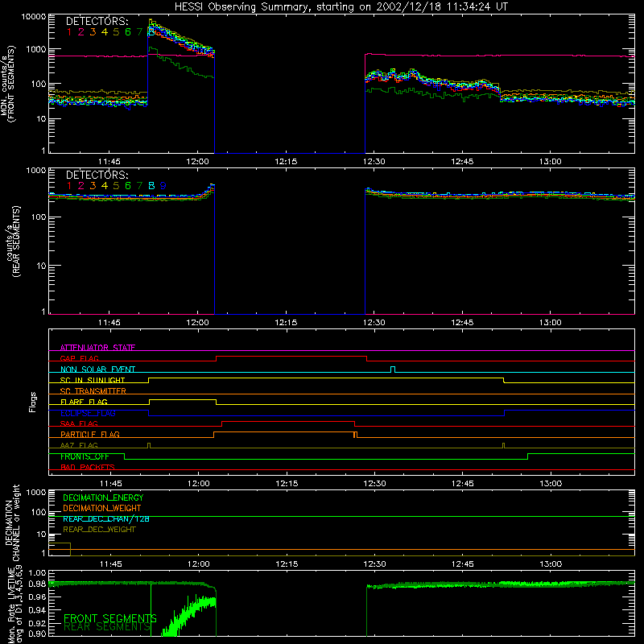Click the SC_IN_SUNLIGHT flag label
Viewport: 644px width, 644px height.
pos(93,380)
